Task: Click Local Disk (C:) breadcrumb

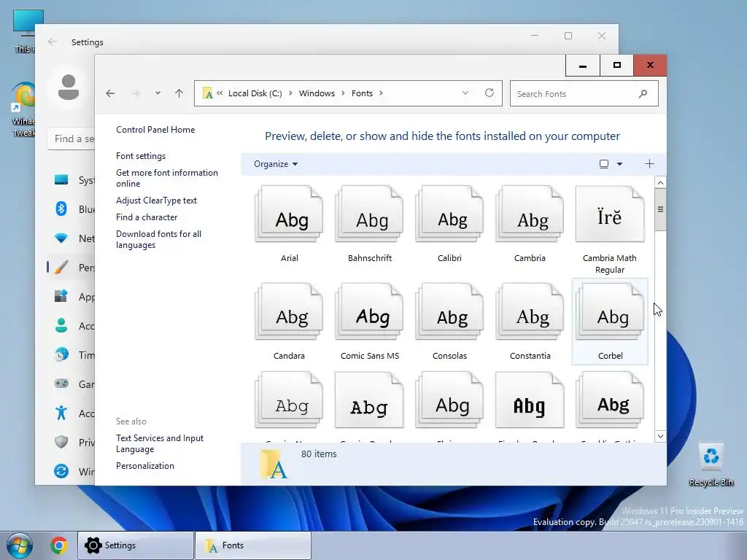Action: coord(255,93)
